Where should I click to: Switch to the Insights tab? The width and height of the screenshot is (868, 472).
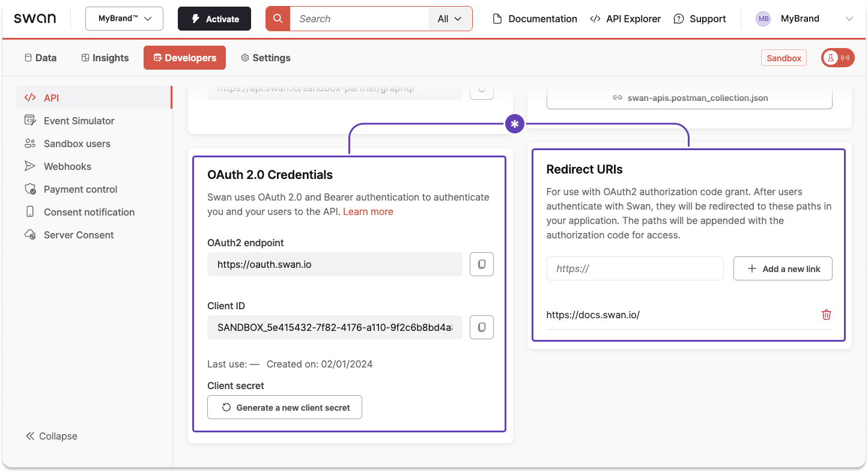pyautogui.click(x=105, y=58)
